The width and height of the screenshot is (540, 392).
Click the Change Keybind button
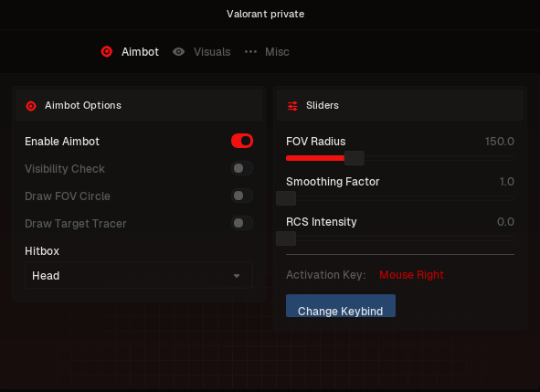coord(341,305)
